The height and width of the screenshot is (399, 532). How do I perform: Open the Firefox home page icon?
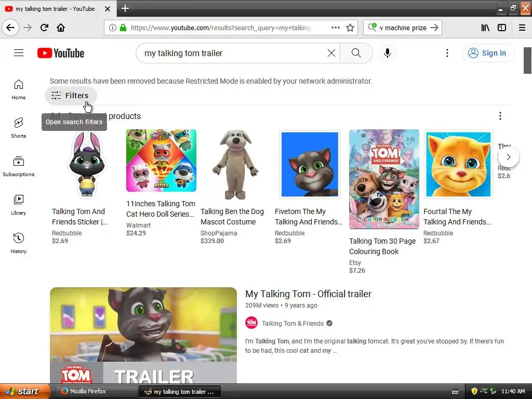[61, 28]
